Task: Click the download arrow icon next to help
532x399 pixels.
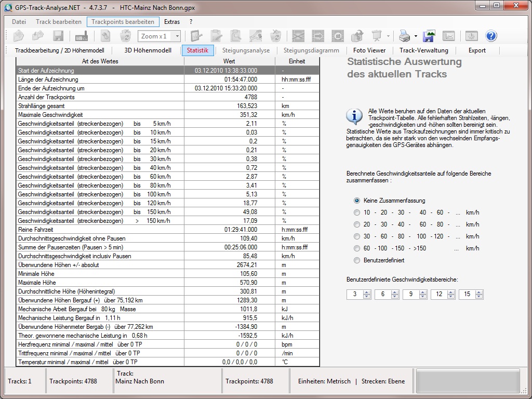Action: click(x=471, y=36)
